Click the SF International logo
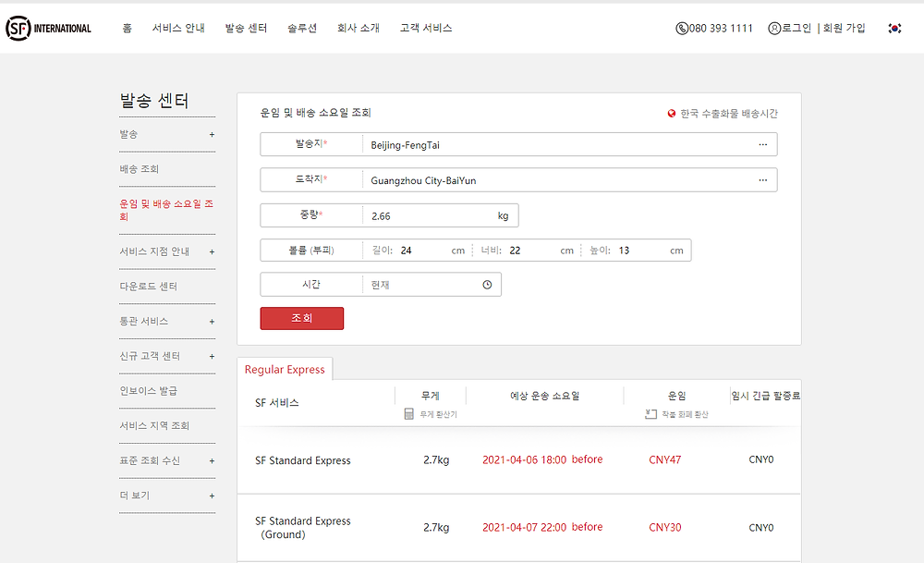Image resolution: width=924 pixels, height=563 pixels. coord(48,29)
